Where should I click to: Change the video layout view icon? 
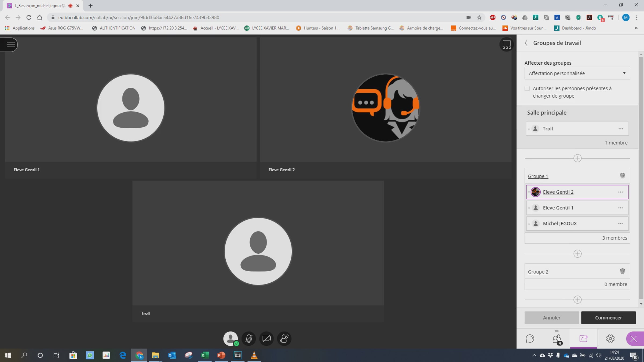(506, 45)
